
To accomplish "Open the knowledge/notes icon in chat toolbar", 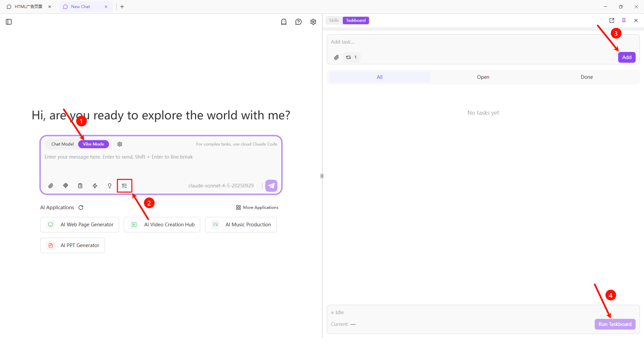I will click(x=65, y=185).
